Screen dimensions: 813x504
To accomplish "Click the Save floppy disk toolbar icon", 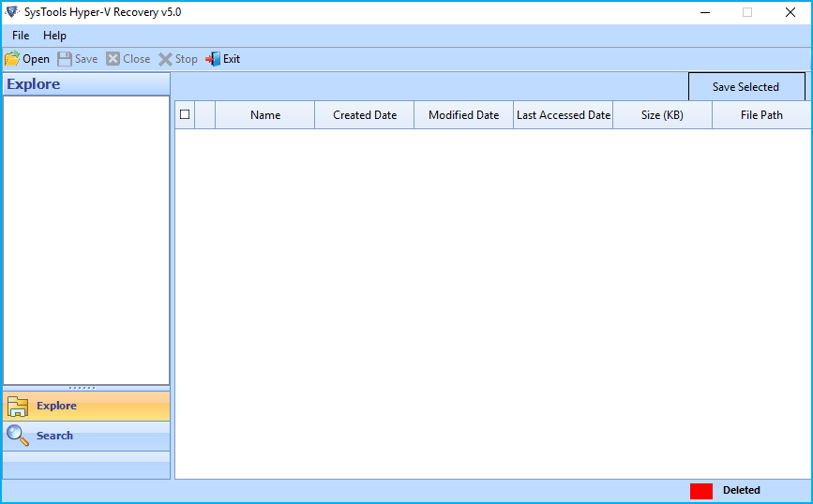I will point(65,59).
